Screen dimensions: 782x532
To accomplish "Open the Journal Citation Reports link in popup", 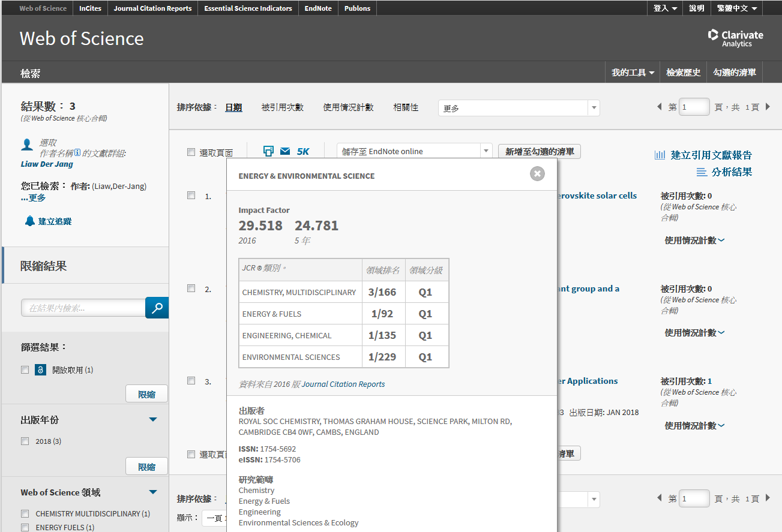I will pos(343,384).
